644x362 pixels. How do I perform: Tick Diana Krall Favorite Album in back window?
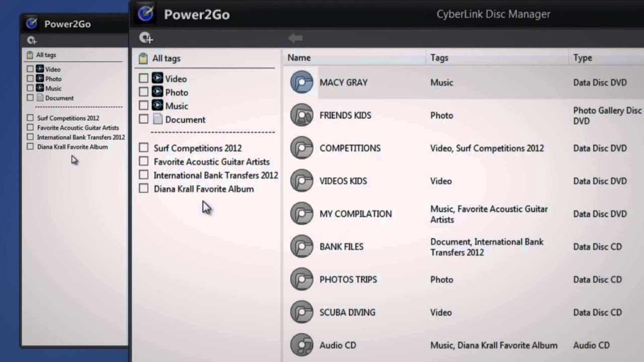pos(30,147)
